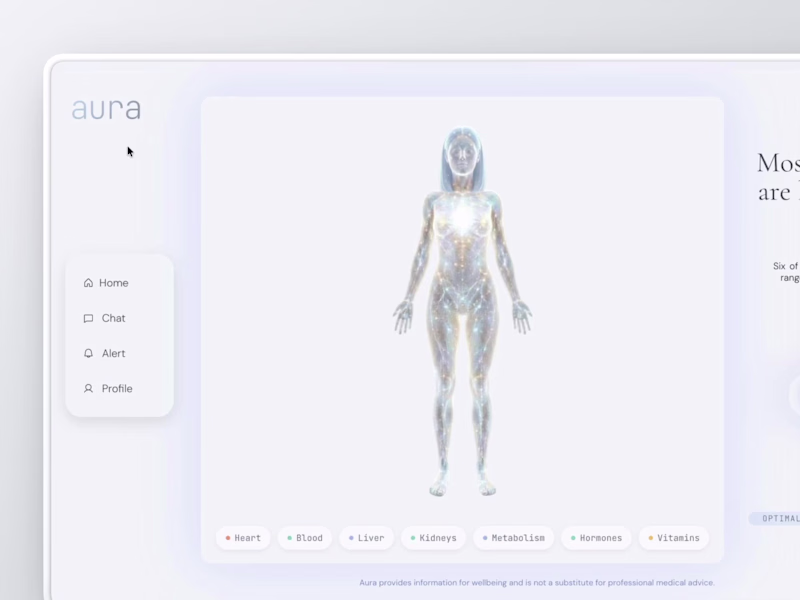Click the glowing human body figure

[x=462, y=311]
